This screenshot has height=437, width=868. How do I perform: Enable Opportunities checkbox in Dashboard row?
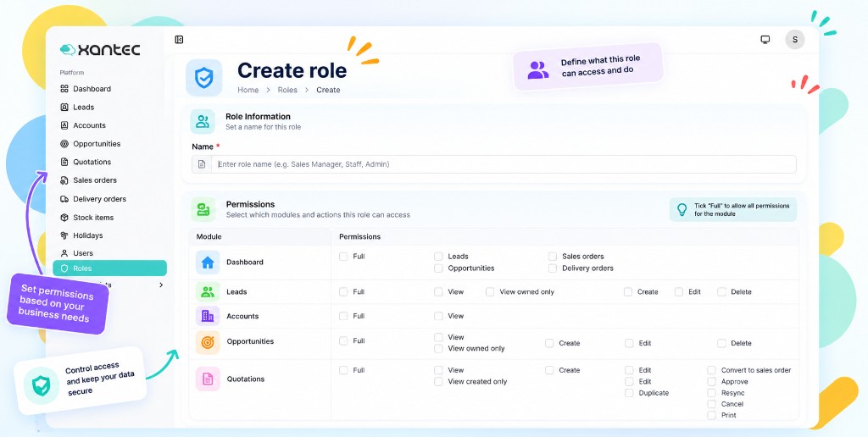pos(438,268)
